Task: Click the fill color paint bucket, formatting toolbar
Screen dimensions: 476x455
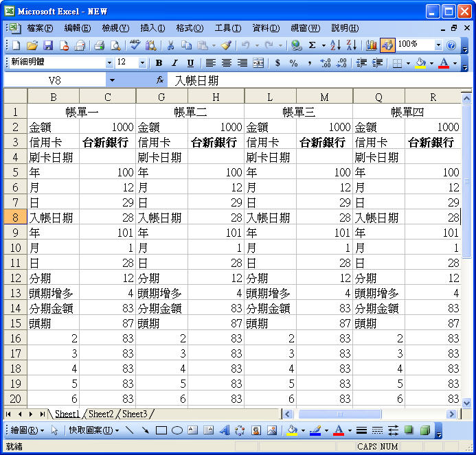Action: pos(420,63)
